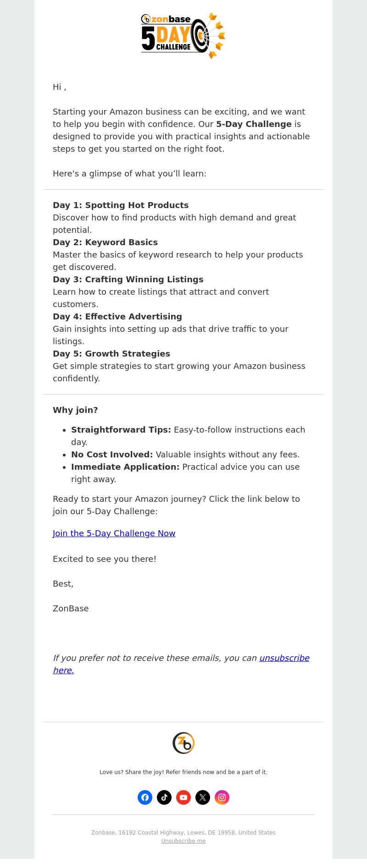Image resolution: width=367 pixels, height=868 pixels.
Task: Follow the Join the 5-Day Challenge Now link
Action: [x=114, y=533]
